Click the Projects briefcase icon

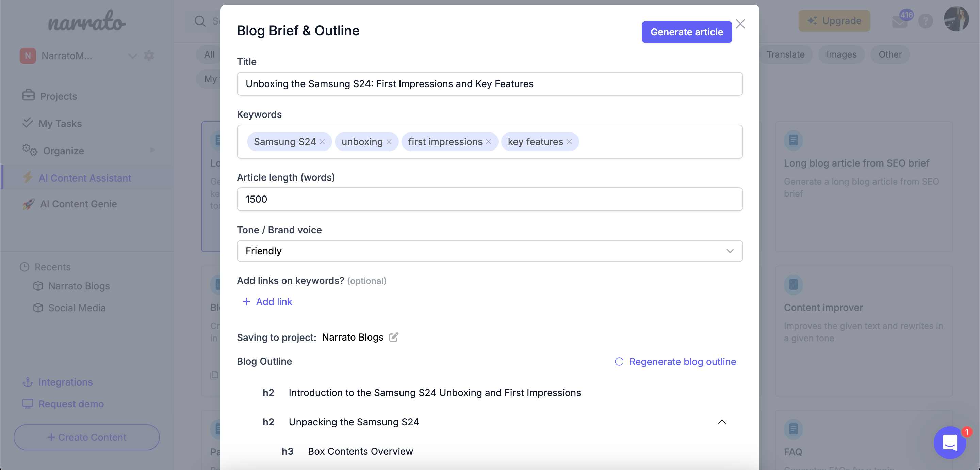pyautogui.click(x=28, y=95)
